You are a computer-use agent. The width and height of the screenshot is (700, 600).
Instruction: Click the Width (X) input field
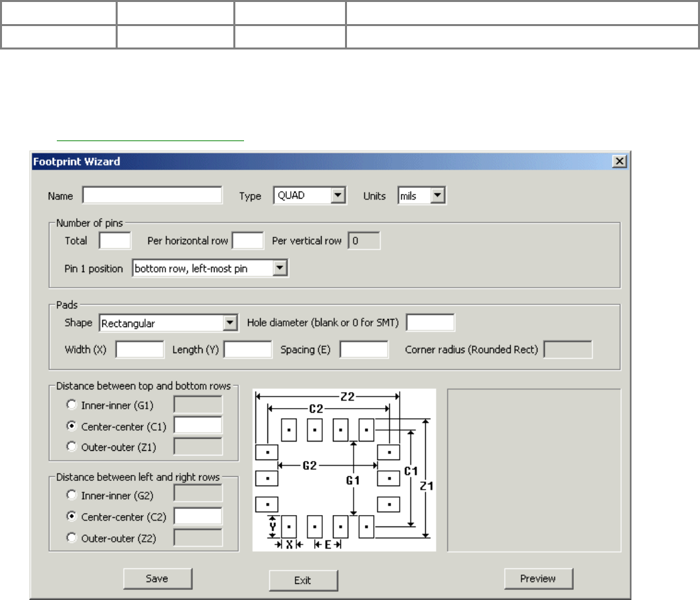point(140,349)
